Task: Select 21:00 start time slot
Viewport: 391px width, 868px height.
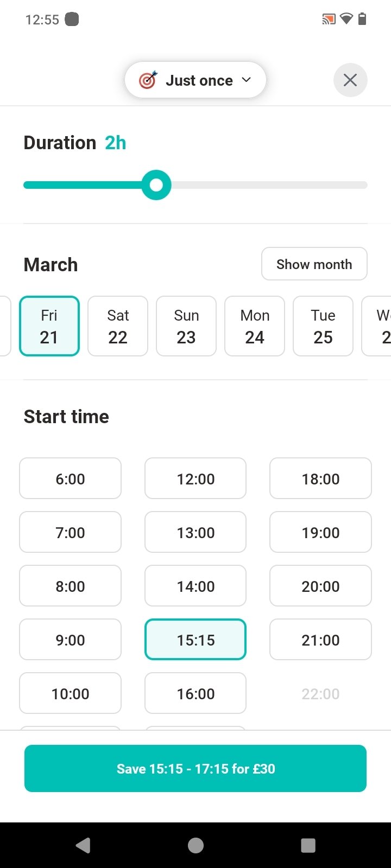Action: [x=320, y=640]
